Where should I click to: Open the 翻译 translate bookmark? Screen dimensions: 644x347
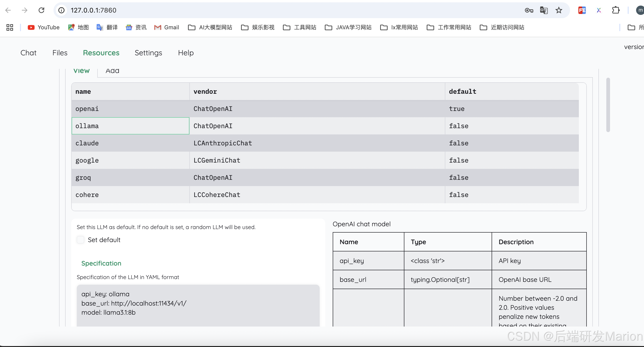(x=107, y=27)
